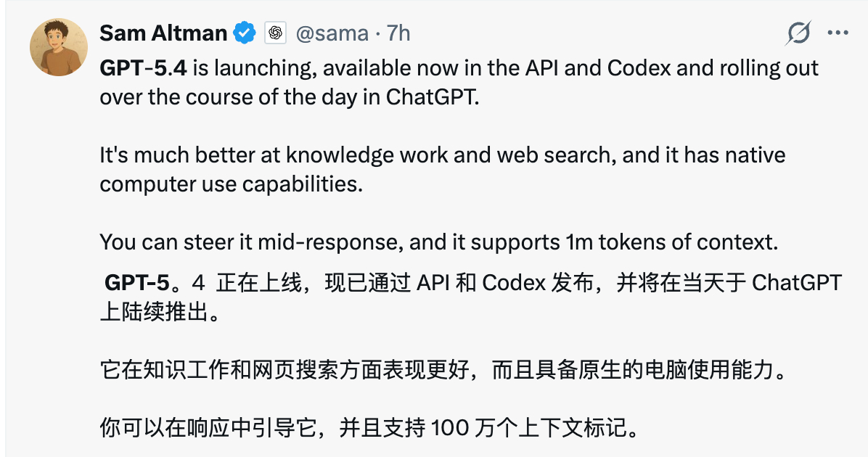Click the Sam Altman display name
The height and width of the screenshot is (457, 868).
[x=163, y=33]
